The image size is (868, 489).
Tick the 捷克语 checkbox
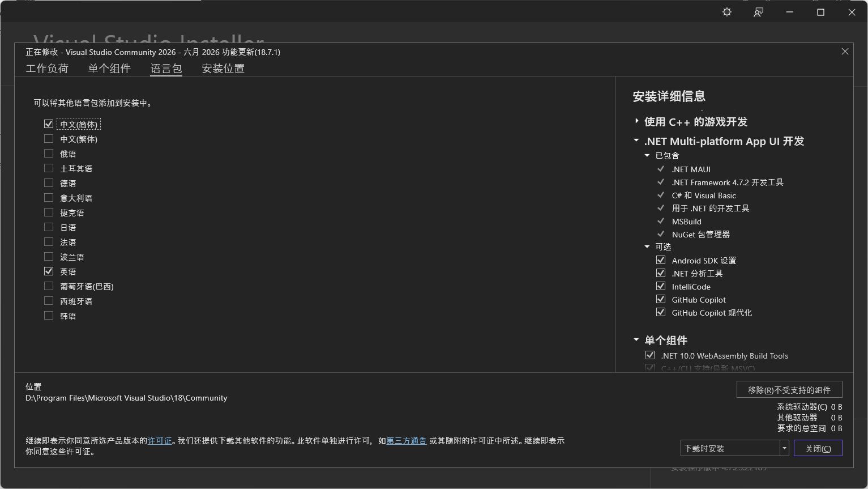pos(49,212)
